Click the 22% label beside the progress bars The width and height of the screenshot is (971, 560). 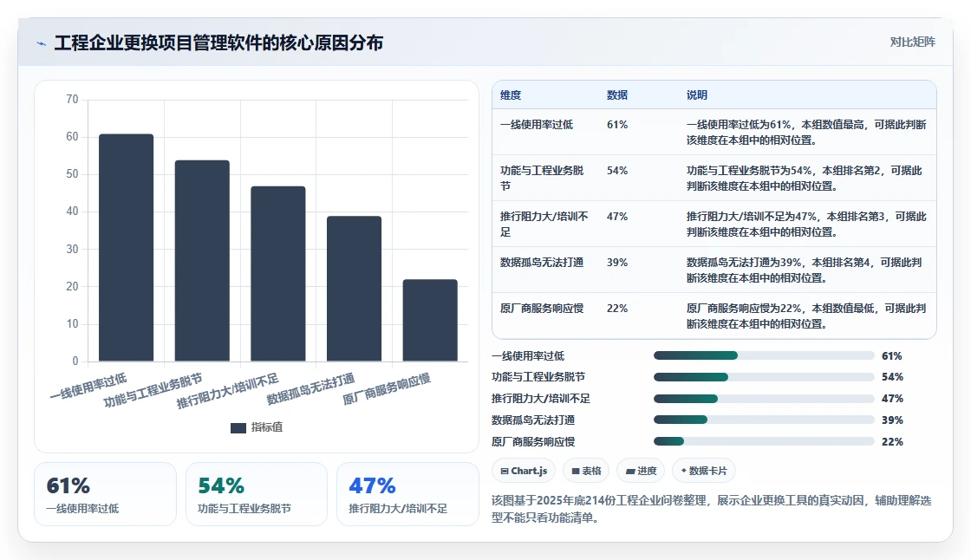point(892,442)
